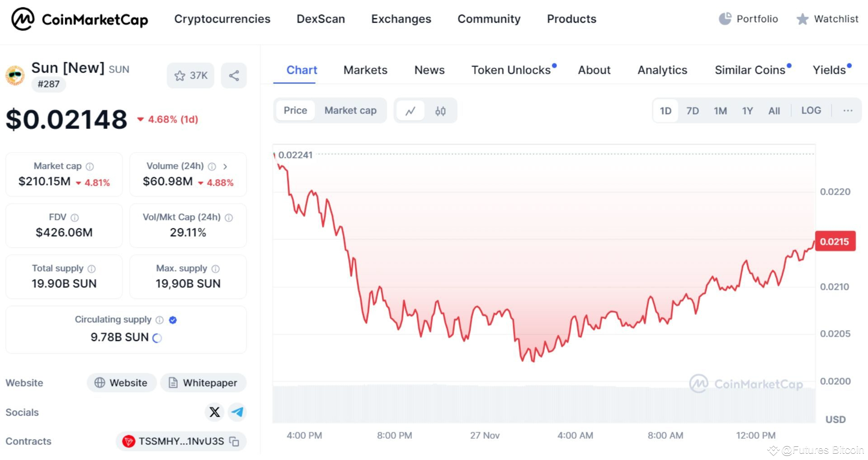
Task: Switch to line chart view
Action: pyautogui.click(x=410, y=111)
